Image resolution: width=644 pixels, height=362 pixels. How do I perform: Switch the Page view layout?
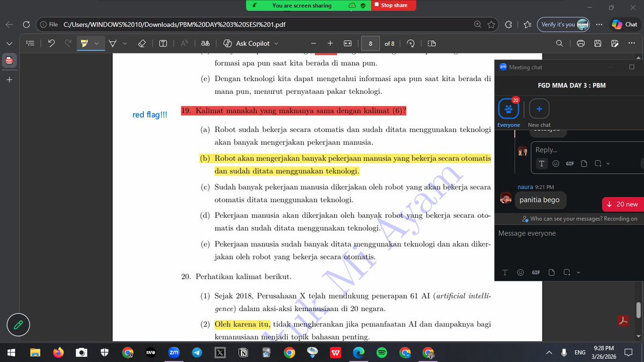coord(432,43)
